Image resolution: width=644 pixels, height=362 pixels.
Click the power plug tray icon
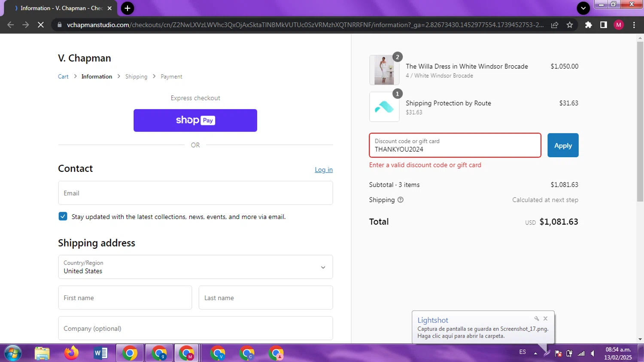point(569,353)
